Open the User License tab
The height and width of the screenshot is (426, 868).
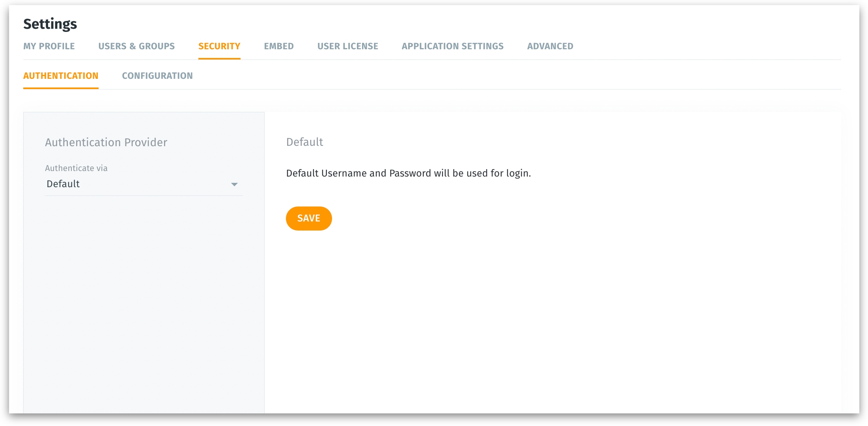click(x=347, y=46)
